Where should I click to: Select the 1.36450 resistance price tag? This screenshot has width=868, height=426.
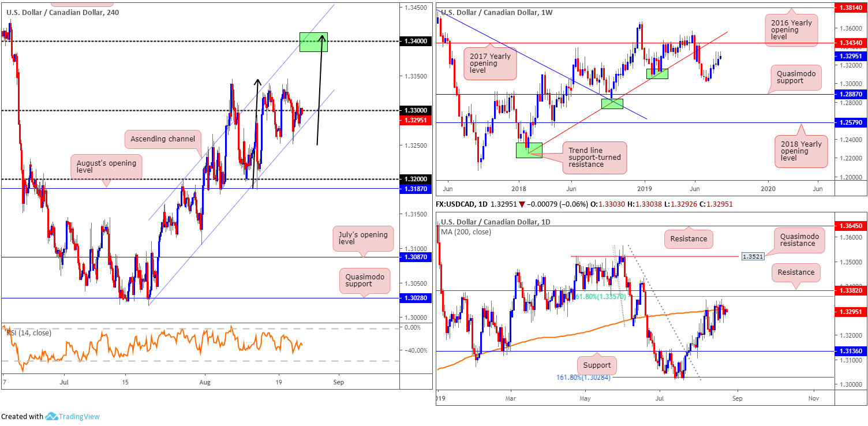851,226
